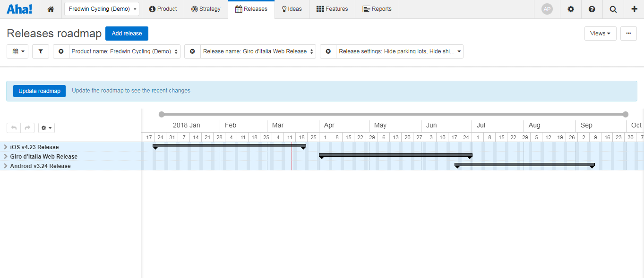Open the Release name filter dropdown
This screenshot has height=278, width=644.
coord(258,51)
